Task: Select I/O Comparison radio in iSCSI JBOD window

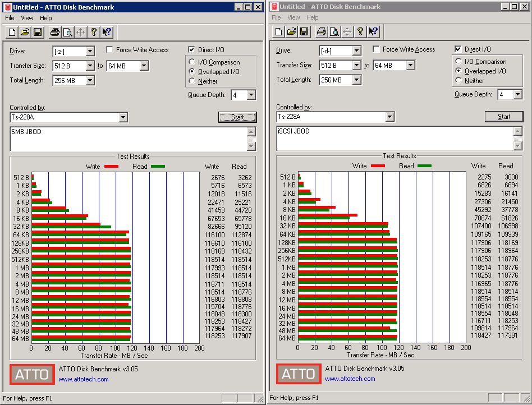Action: (x=458, y=61)
